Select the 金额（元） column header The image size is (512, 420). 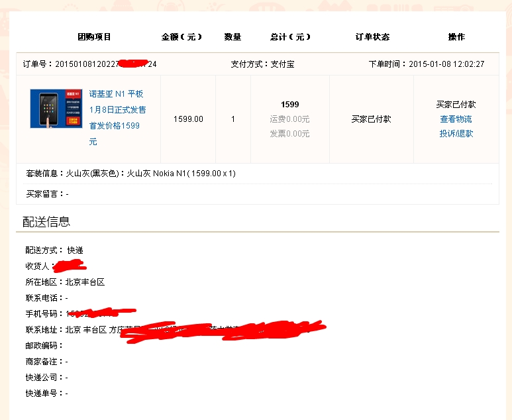point(181,37)
